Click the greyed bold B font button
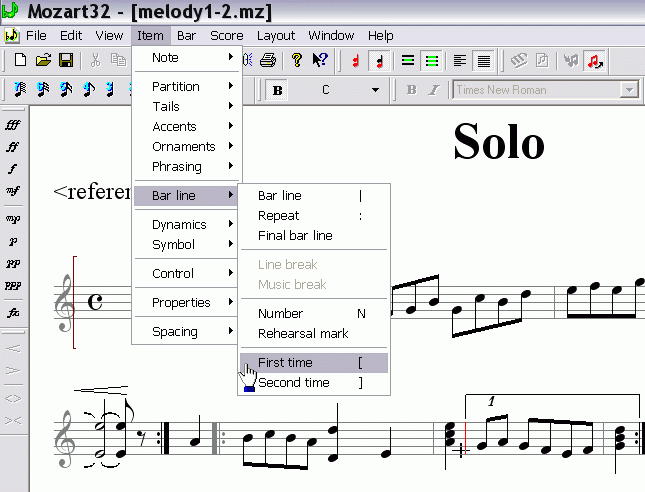 coord(411,90)
